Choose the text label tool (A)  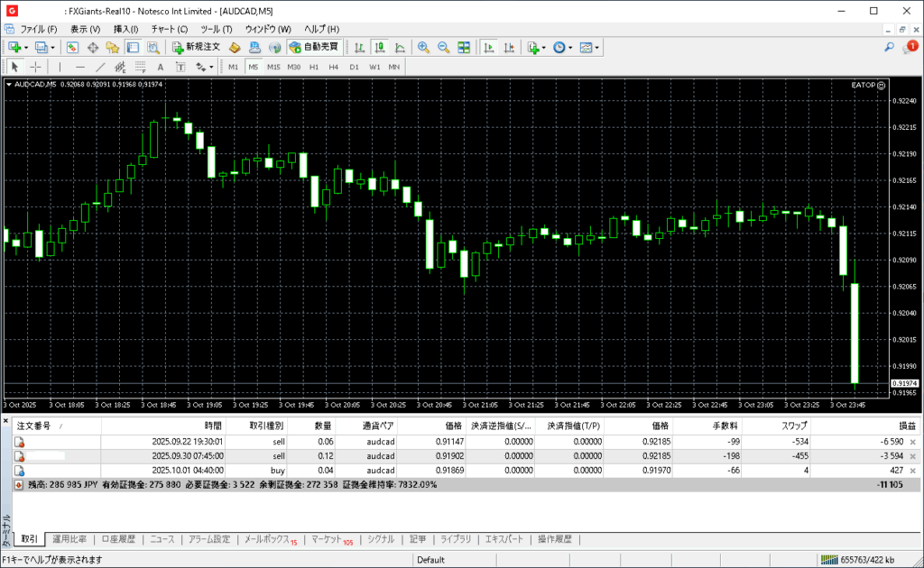click(x=161, y=67)
